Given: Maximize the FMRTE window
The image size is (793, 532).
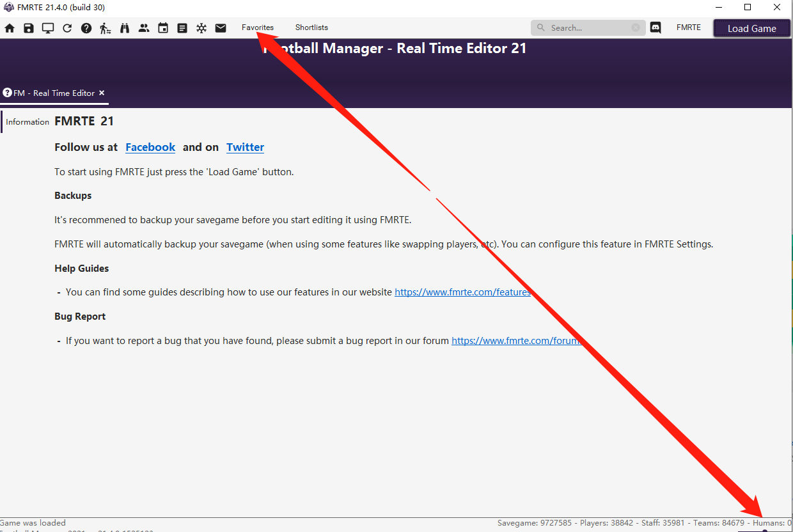Looking at the screenshot, I should [748, 8].
